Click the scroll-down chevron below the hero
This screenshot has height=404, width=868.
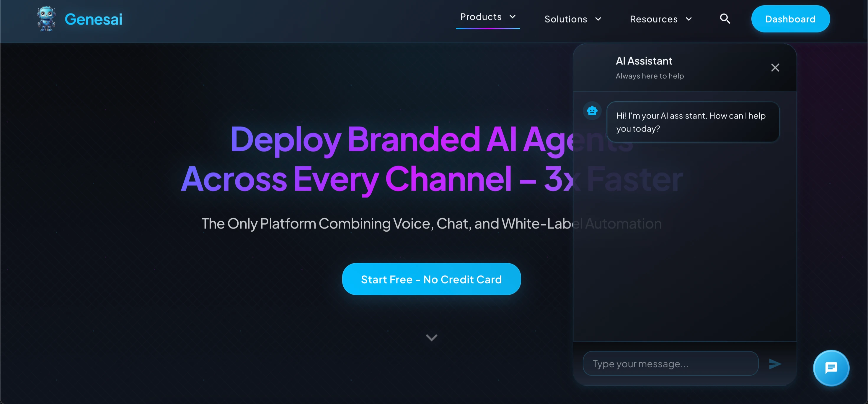[x=431, y=338]
